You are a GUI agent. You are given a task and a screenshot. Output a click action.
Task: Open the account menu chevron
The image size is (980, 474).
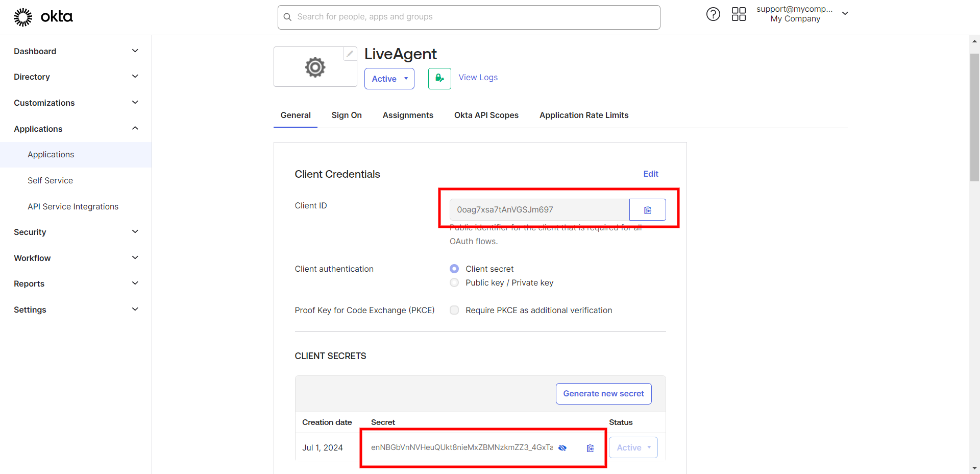tap(845, 14)
